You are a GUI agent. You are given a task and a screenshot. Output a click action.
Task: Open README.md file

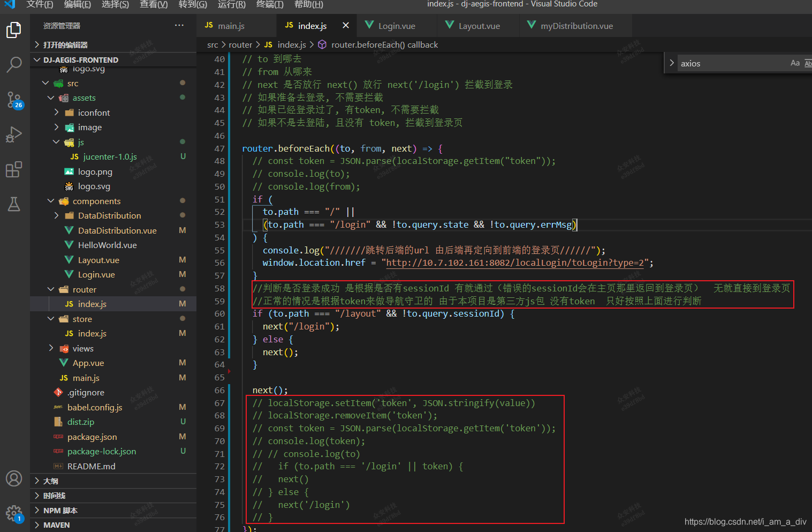pos(113,466)
